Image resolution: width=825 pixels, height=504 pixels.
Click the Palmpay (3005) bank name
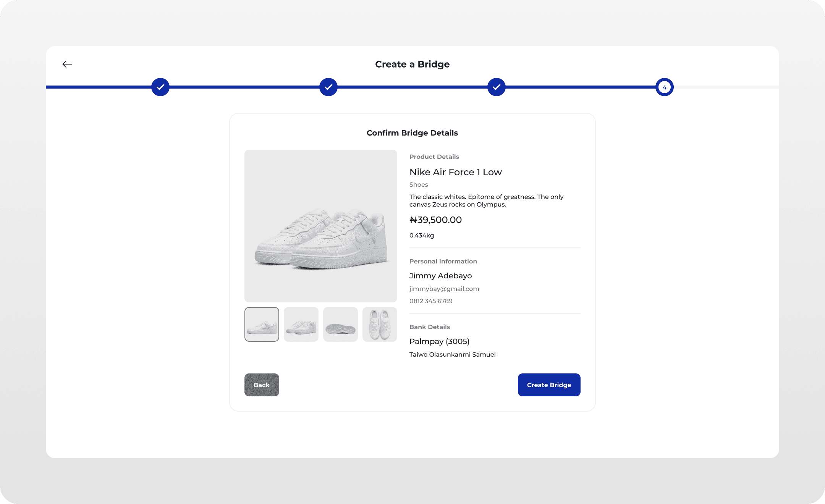click(439, 341)
